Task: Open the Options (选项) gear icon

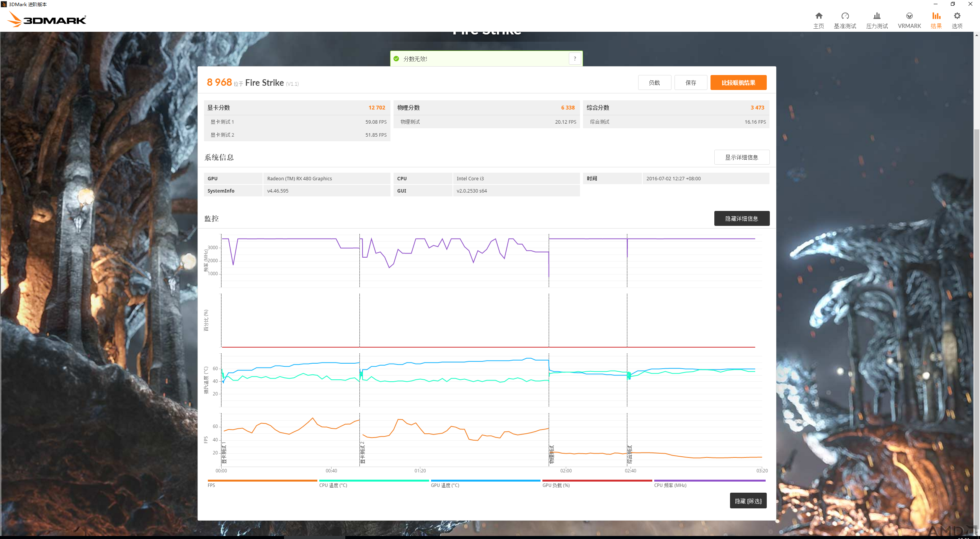Action: 957,16
